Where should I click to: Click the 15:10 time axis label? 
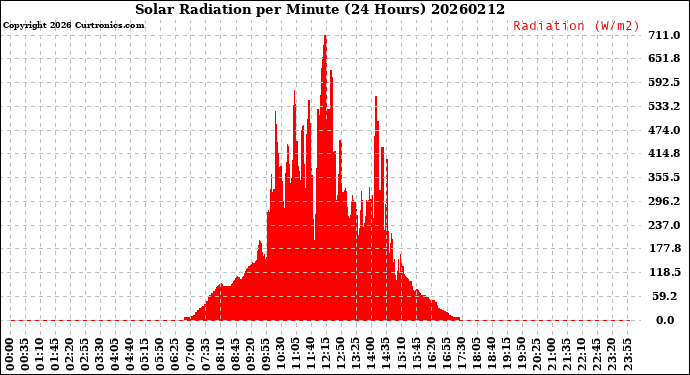coord(400,355)
